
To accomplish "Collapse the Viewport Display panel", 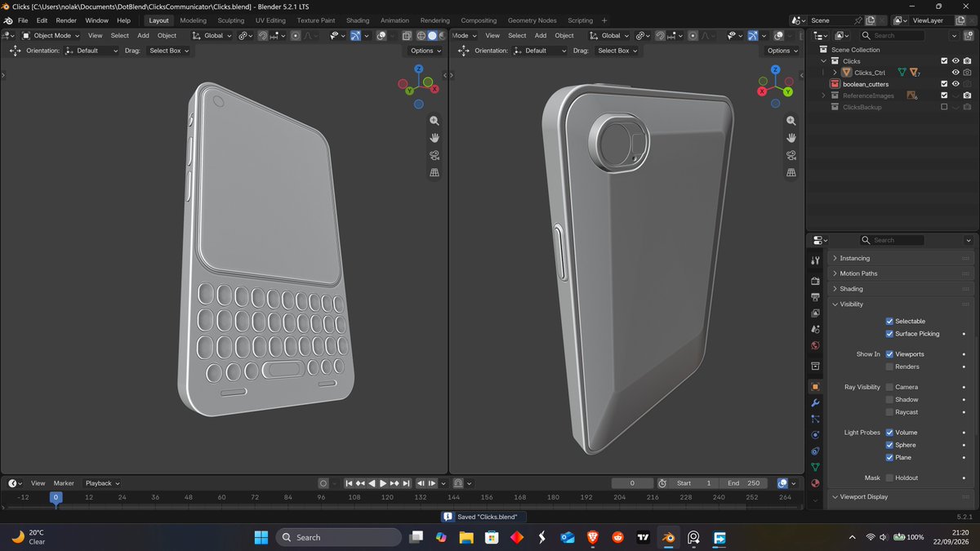I will [x=902, y=496].
